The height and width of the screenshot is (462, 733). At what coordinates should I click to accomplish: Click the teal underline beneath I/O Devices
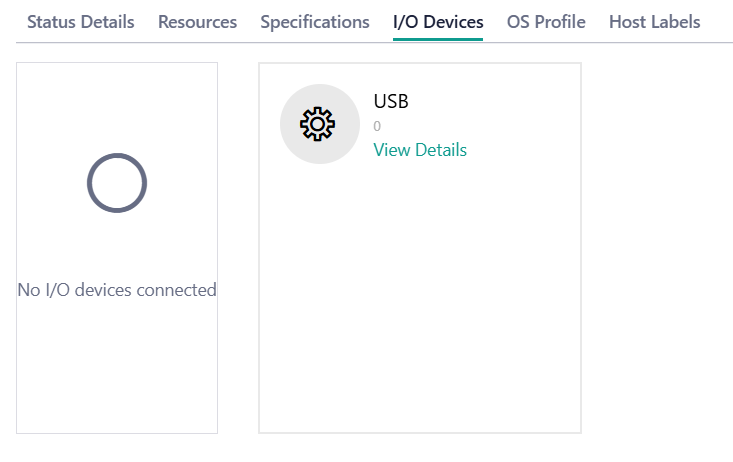tap(438, 39)
